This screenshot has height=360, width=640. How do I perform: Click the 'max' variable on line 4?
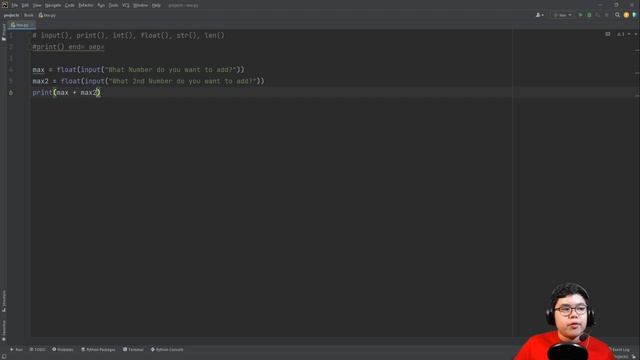tap(38, 70)
